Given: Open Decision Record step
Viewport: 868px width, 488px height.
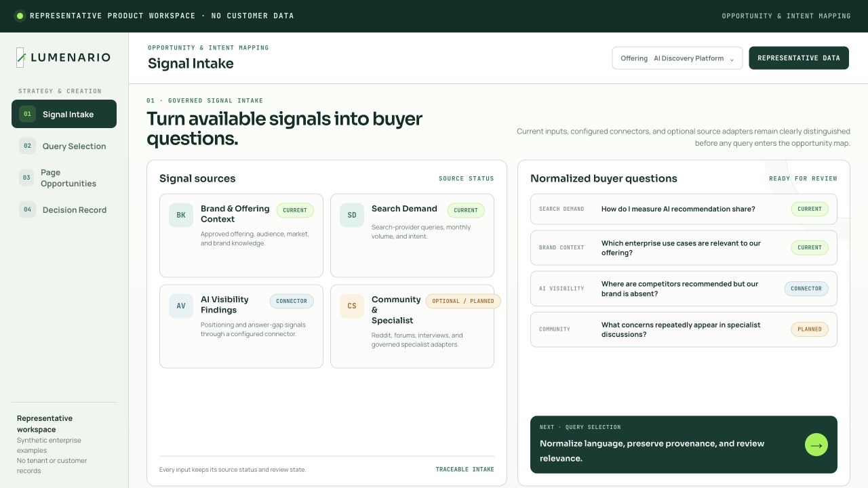Looking at the screenshot, I should [64, 209].
